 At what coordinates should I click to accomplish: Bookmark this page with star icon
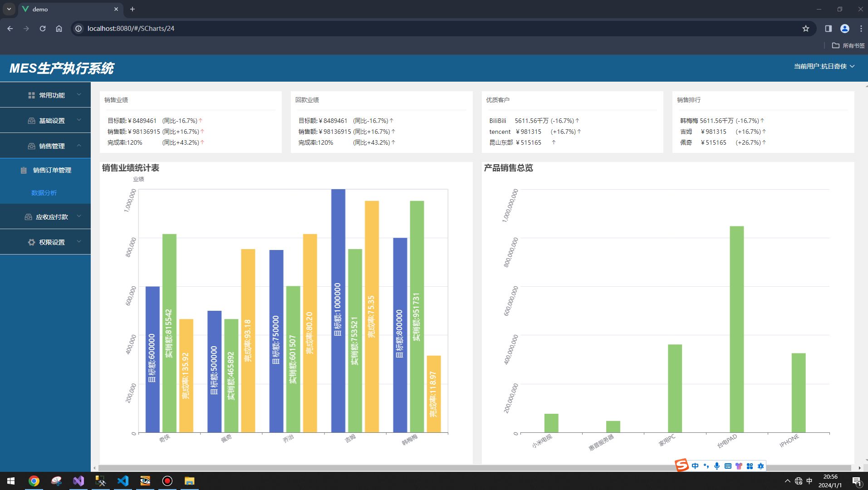806,29
